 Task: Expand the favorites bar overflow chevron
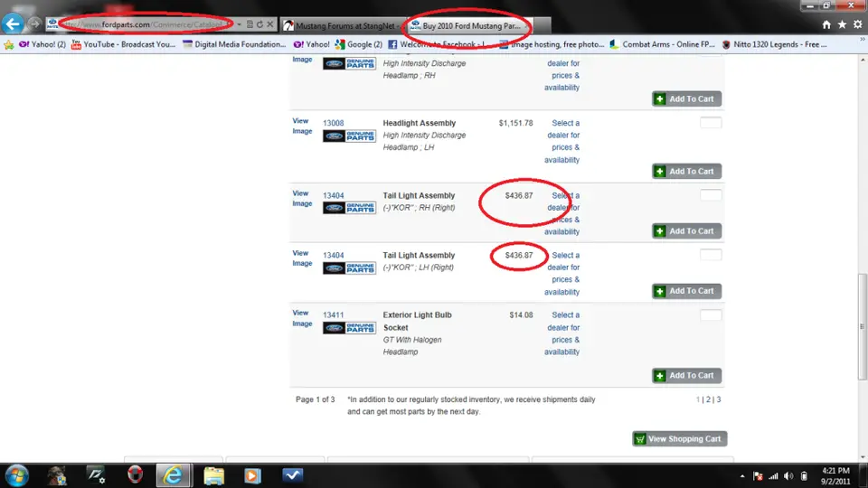tap(862, 40)
